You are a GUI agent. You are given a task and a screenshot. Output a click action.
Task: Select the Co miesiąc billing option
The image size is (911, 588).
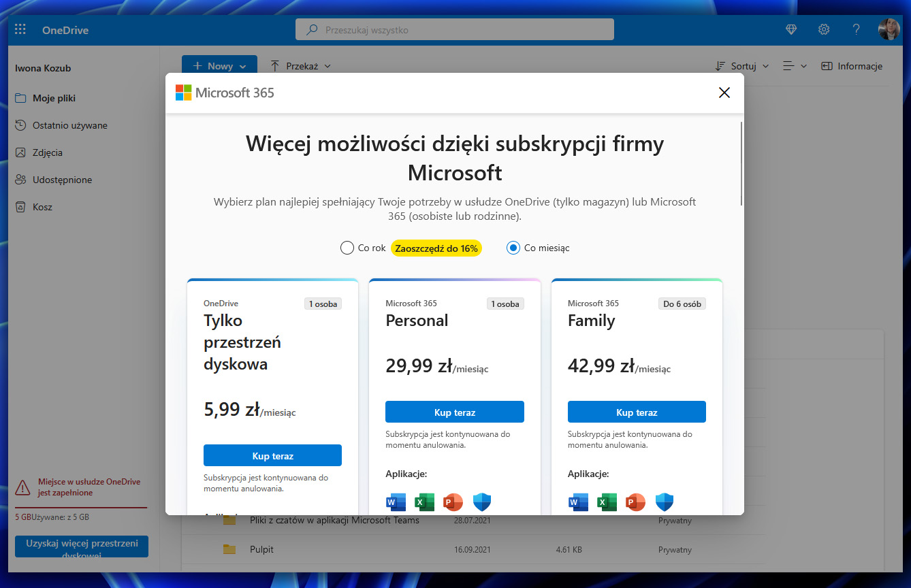coord(513,248)
